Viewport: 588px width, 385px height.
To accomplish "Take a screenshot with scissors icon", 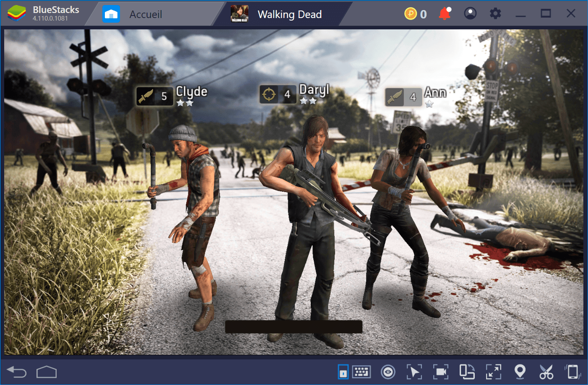I will pos(546,372).
